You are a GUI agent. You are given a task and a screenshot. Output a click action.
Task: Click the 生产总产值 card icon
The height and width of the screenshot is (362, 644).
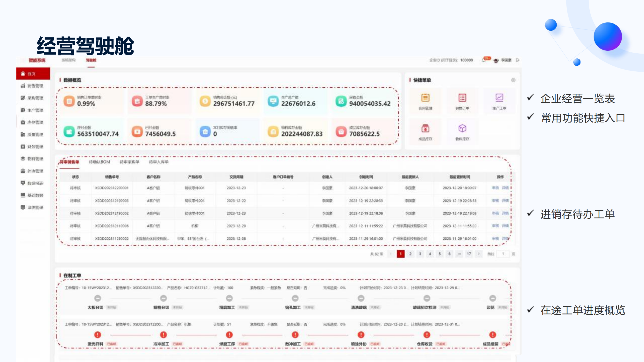coord(273,101)
